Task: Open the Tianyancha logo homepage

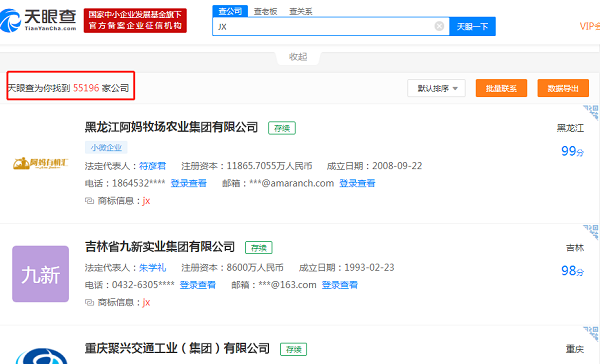Action: tap(38, 20)
